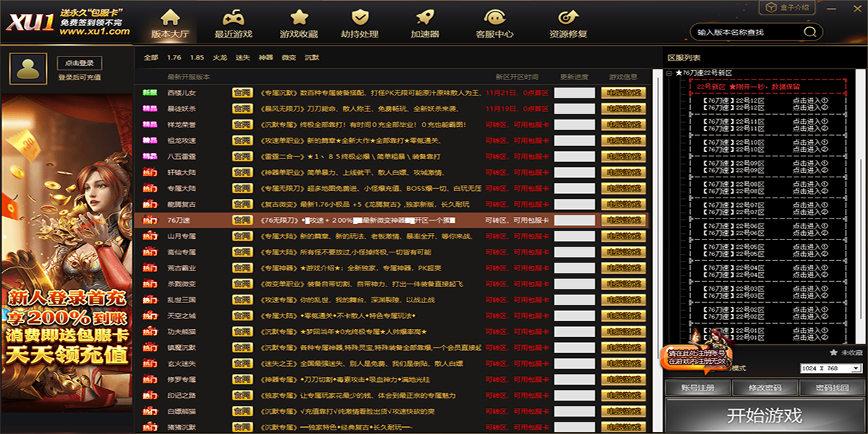Viewport: 868px width, 434px height.
Task: Select the 版本大厅 home tab
Action: (x=169, y=23)
